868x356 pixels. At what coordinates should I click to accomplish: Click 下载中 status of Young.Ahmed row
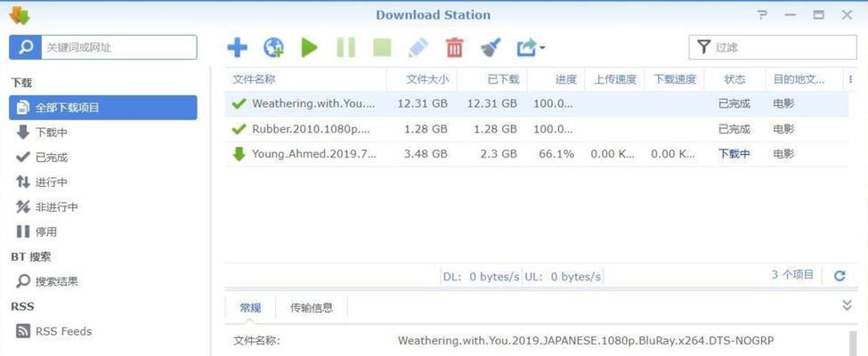pos(734,154)
